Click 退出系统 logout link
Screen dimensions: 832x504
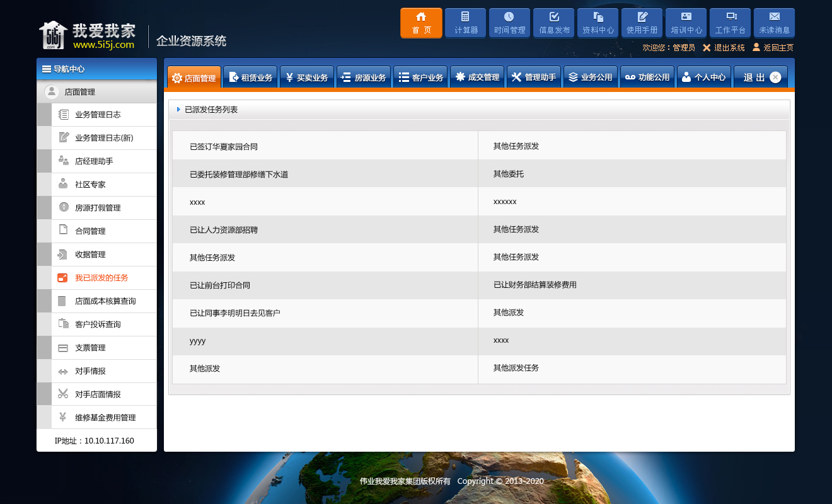[x=724, y=48]
